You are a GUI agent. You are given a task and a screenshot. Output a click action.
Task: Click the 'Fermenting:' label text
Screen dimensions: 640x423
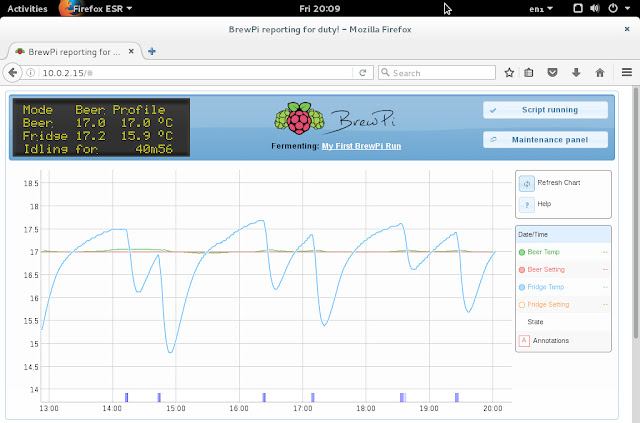tap(295, 146)
